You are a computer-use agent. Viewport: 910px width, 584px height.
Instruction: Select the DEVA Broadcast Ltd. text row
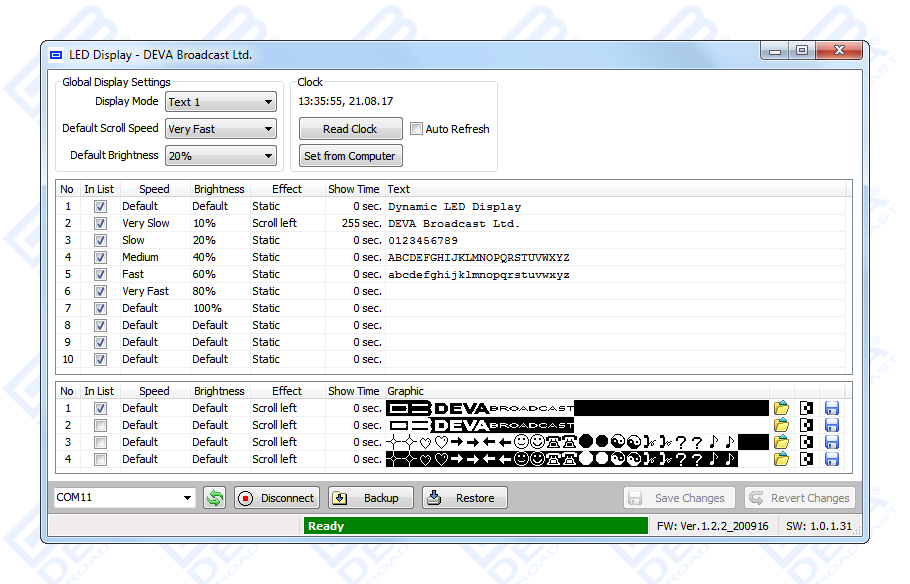454,224
